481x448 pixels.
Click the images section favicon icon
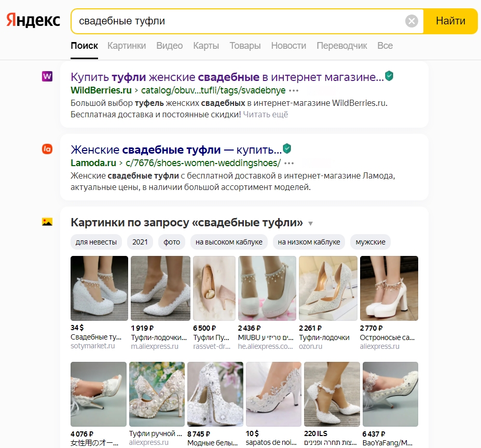(x=48, y=221)
